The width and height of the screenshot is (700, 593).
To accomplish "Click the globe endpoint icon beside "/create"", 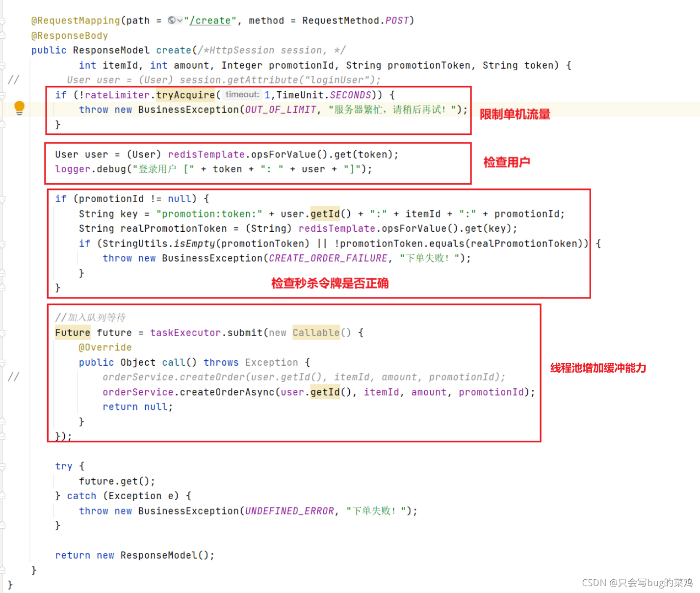I will pos(172,20).
